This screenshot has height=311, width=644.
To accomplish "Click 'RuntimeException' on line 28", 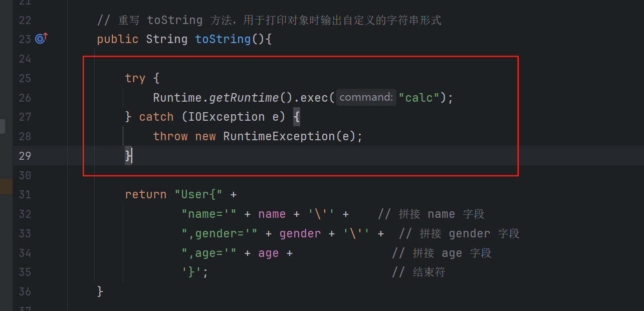I will click(279, 136).
